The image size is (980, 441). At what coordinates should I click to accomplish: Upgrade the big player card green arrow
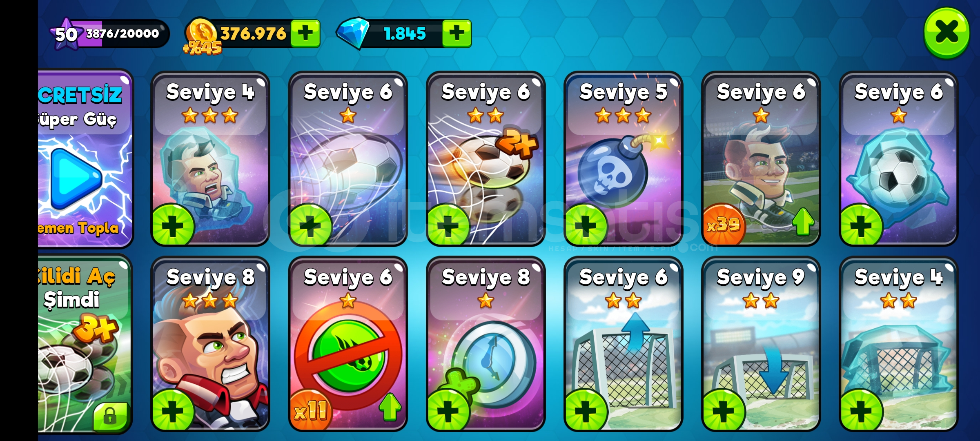click(803, 221)
